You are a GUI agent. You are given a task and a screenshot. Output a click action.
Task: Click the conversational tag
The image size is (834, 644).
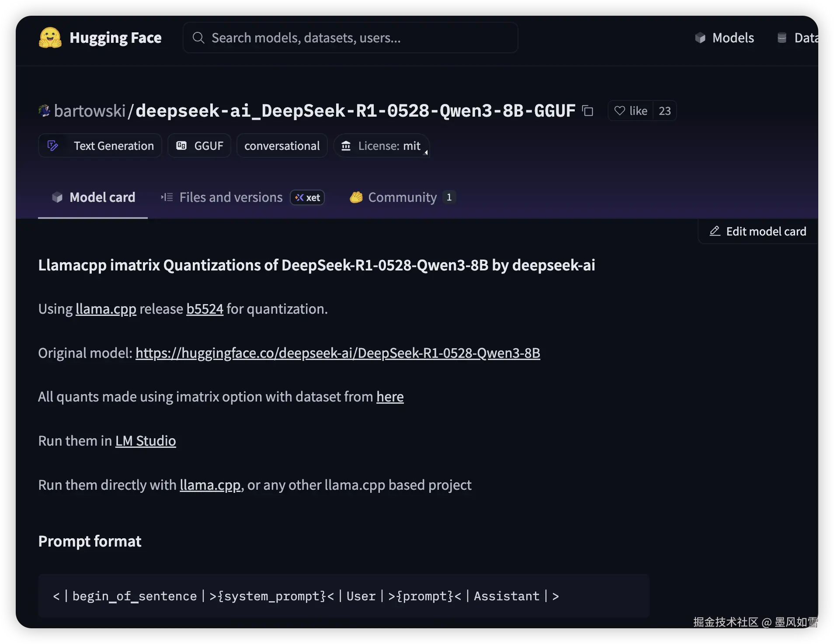282,146
